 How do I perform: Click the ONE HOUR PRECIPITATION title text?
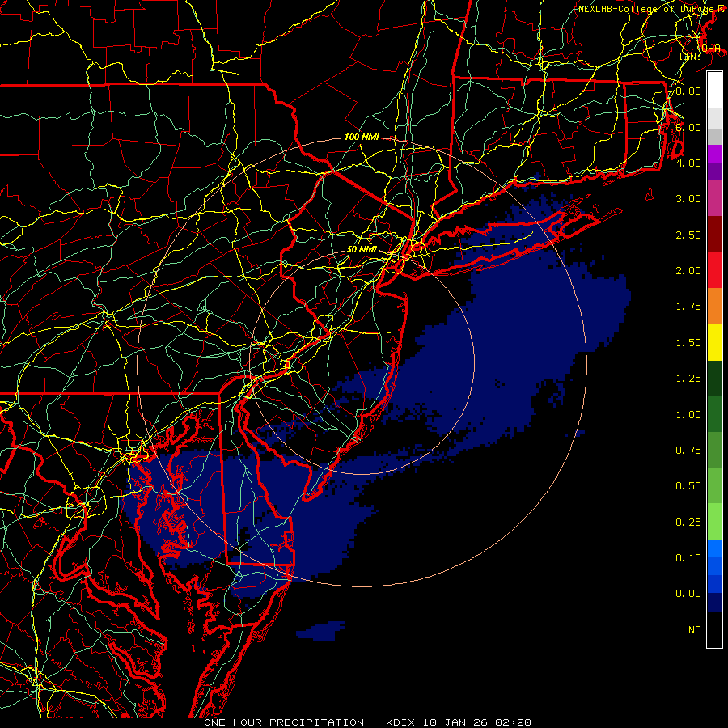click(284, 722)
